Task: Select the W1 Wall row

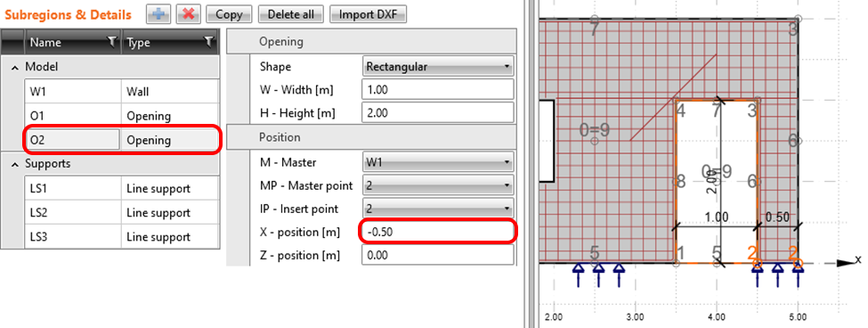Action: pos(121,92)
